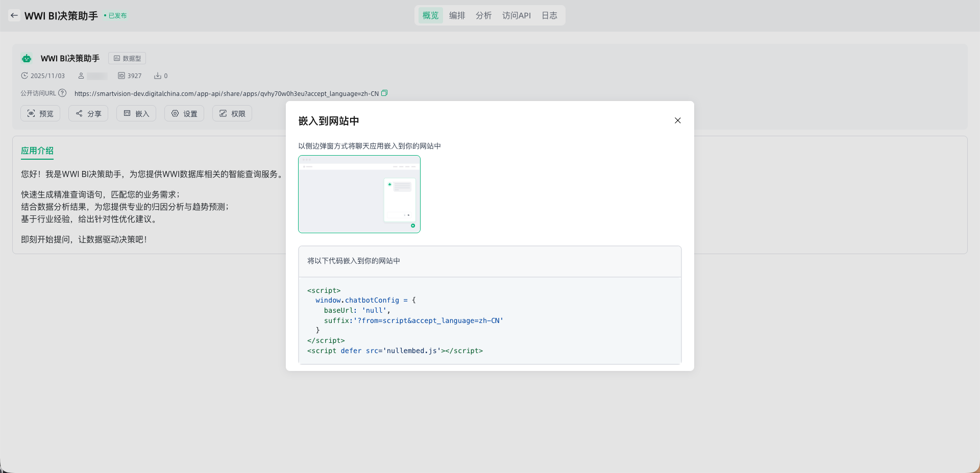Go to the 分析 tab
This screenshot has height=473, width=980.
pos(483,15)
